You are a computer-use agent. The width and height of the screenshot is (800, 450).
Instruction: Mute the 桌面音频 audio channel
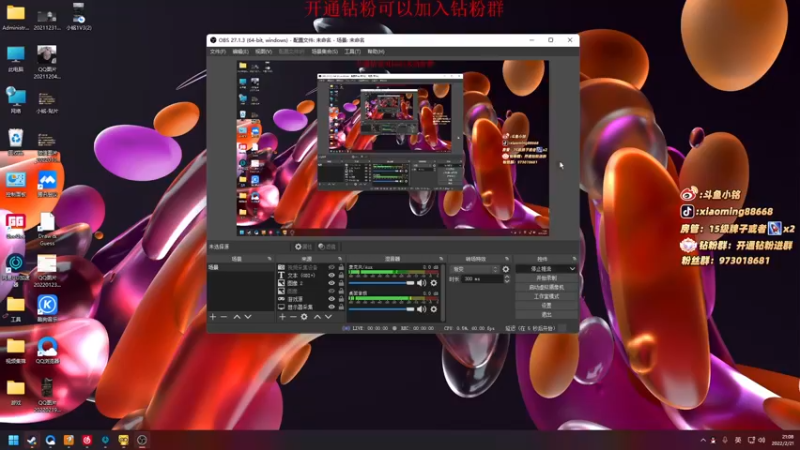click(x=421, y=309)
